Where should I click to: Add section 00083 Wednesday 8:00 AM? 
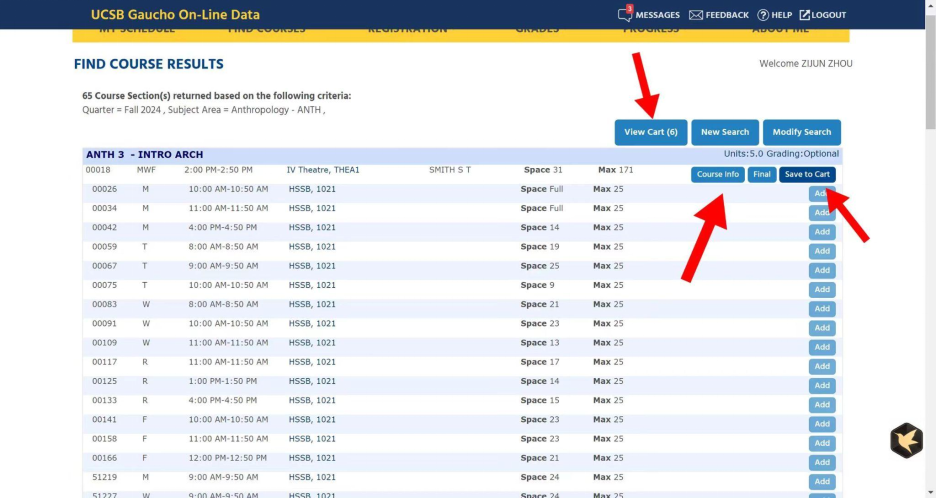coord(822,308)
